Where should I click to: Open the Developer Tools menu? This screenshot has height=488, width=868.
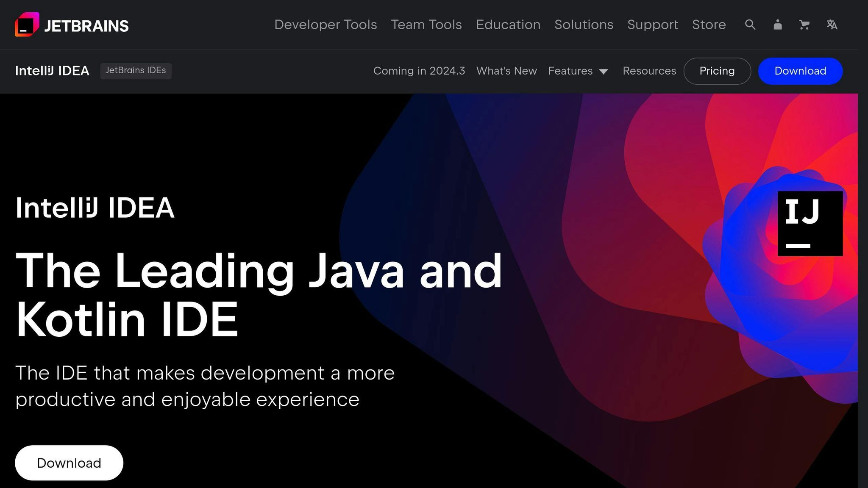[x=325, y=25]
